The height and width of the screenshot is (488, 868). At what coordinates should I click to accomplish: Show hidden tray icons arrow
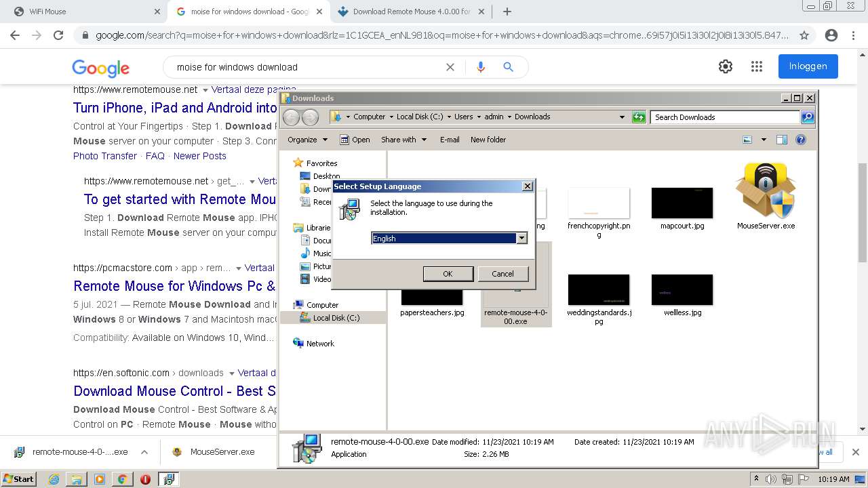tap(757, 479)
